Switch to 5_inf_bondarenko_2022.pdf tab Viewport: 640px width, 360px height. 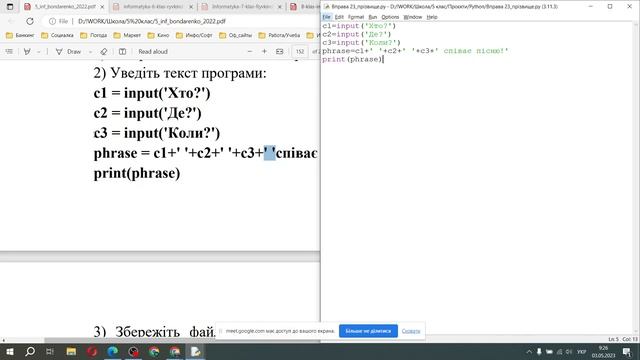click(64, 7)
